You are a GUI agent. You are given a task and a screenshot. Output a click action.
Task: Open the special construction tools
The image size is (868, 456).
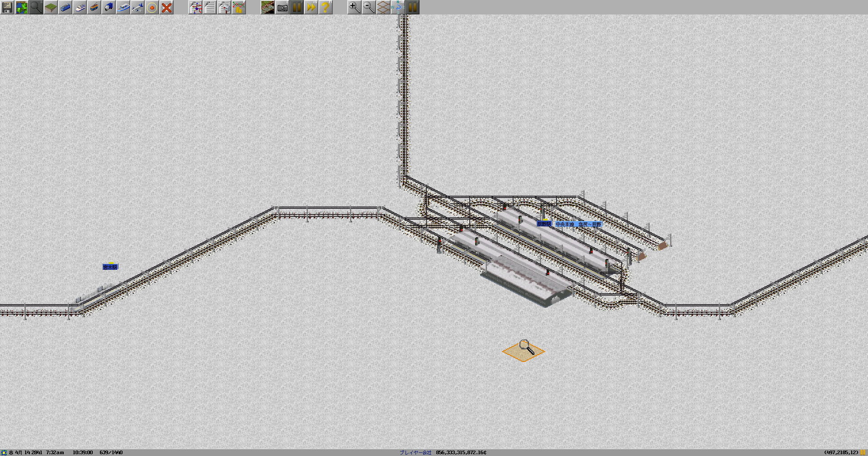pos(152,7)
